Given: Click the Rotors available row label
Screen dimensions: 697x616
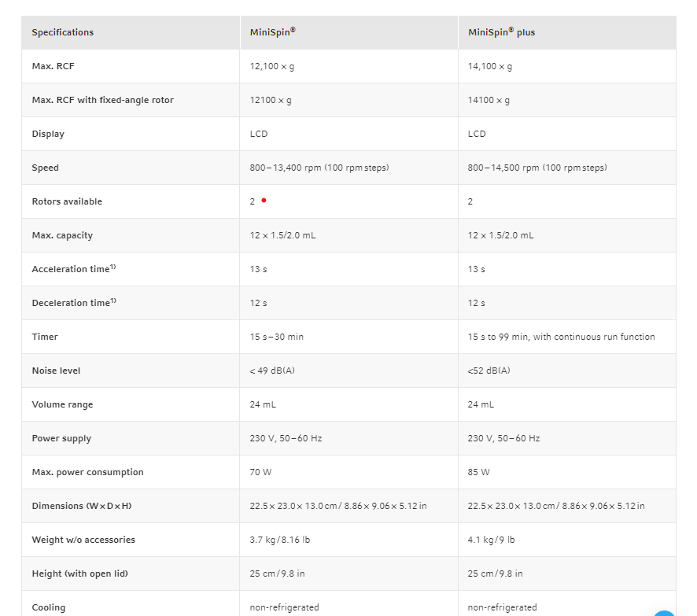Looking at the screenshot, I should click(67, 201).
